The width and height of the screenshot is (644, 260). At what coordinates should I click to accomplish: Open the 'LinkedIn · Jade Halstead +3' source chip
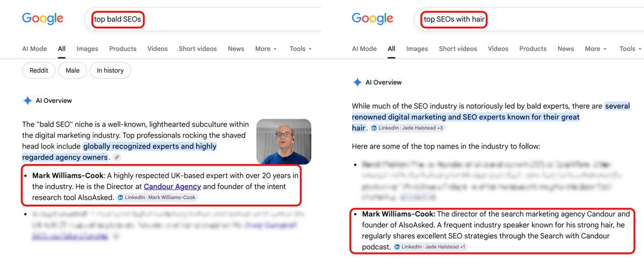407,128
